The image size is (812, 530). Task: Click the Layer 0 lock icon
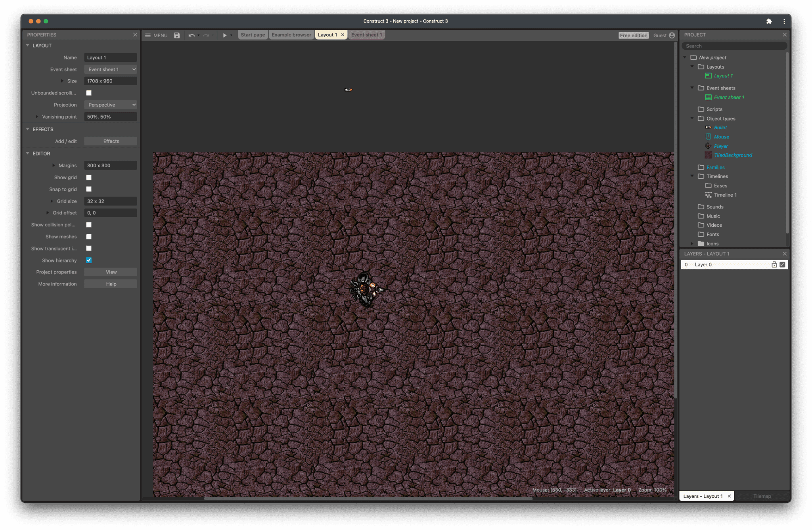pos(774,264)
